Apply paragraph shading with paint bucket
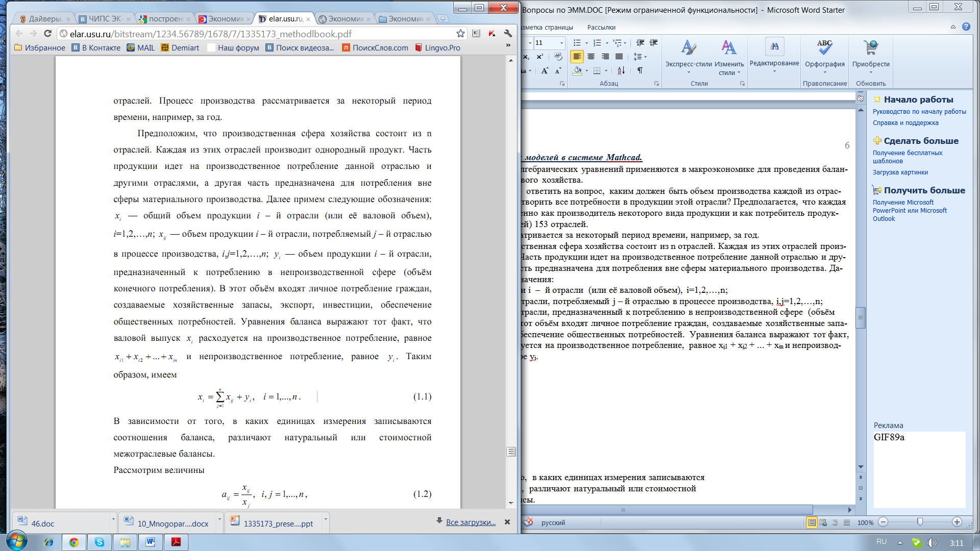Screen dimensions: 980x551 [x=577, y=70]
